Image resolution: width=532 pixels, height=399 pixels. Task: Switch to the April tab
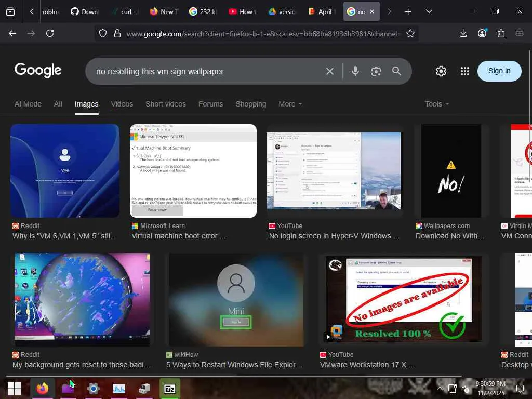coord(321,12)
